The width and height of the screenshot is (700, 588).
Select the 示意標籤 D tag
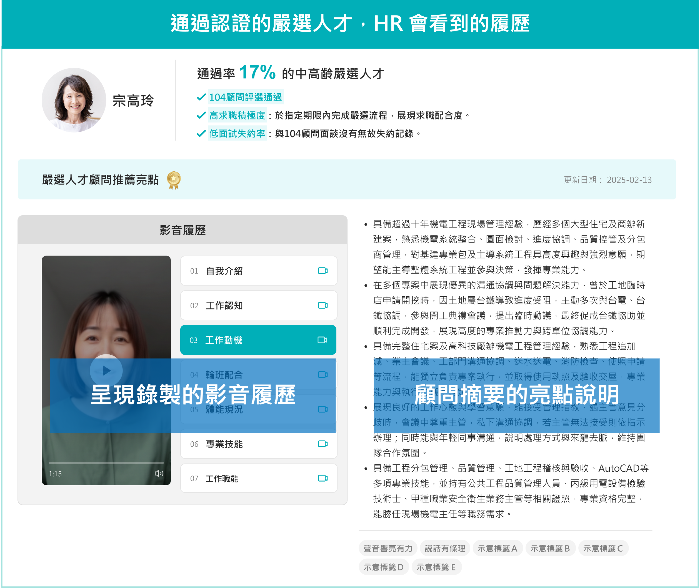tap(384, 567)
